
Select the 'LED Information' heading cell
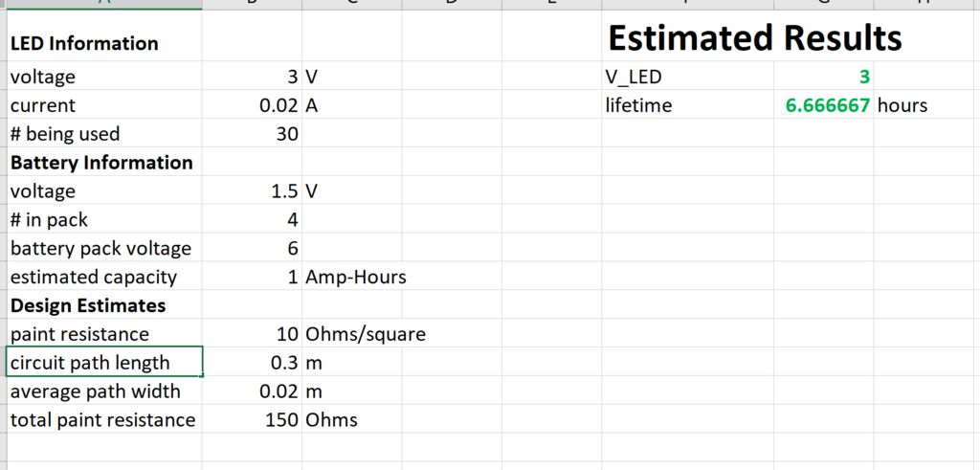(103, 37)
